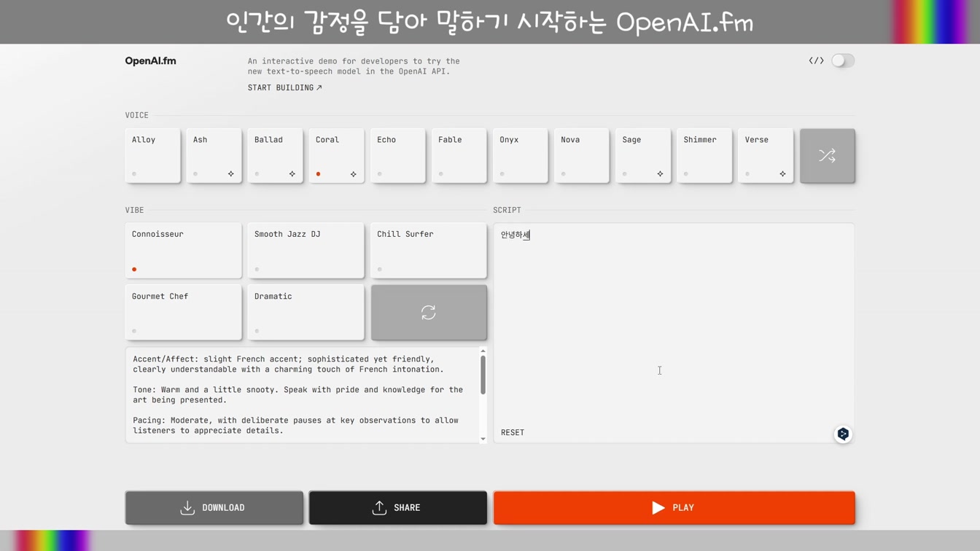
Task: Click the instructions scroll down arrow
Action: coord(483,439)
